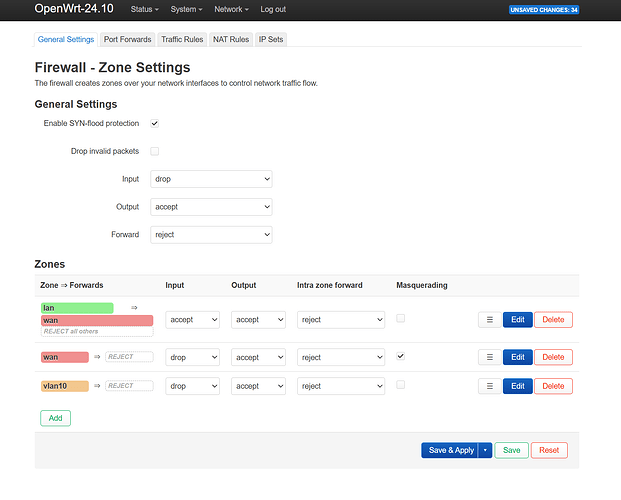621x500 pixels.
Task: Toggle Enable SYN-flood protection checkbox
Action: tap(154, 123)
